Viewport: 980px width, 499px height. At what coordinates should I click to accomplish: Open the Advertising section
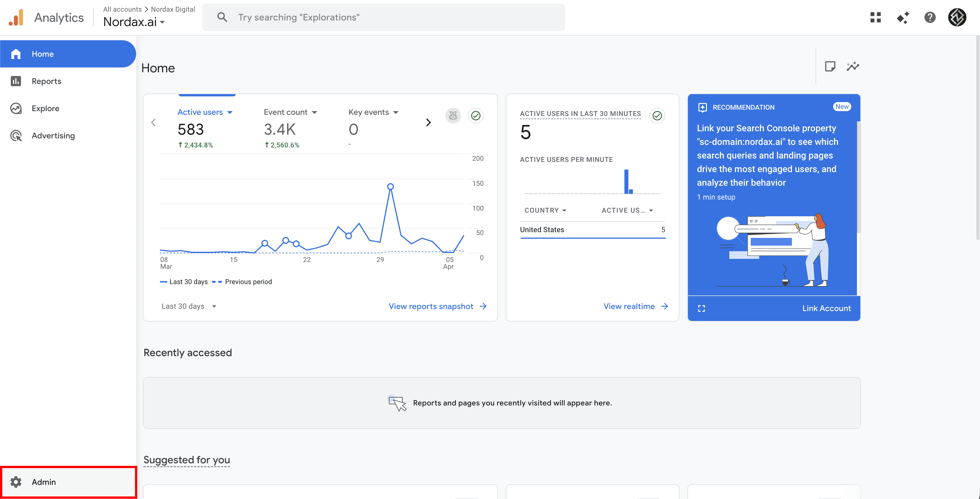(x=53, y=136)
